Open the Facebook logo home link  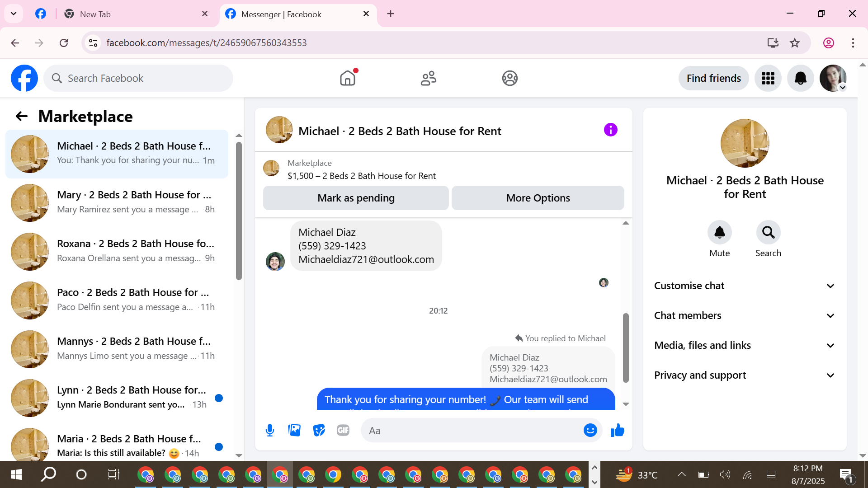(24, 78)
